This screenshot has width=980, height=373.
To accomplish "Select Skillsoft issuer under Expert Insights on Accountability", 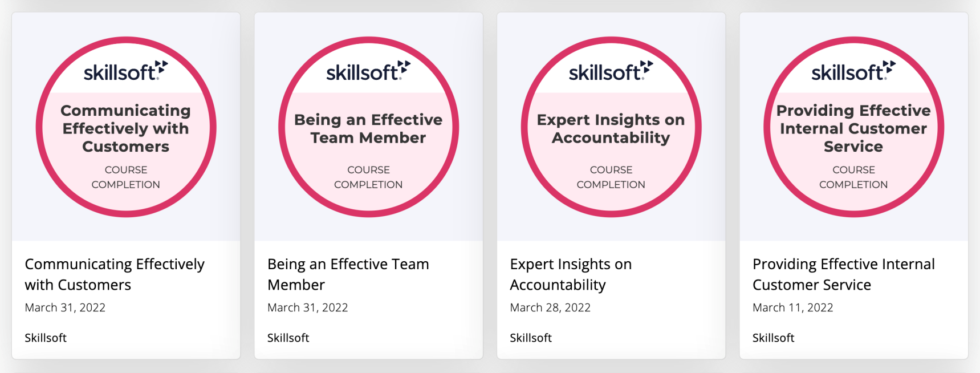I will pos(531,338).
